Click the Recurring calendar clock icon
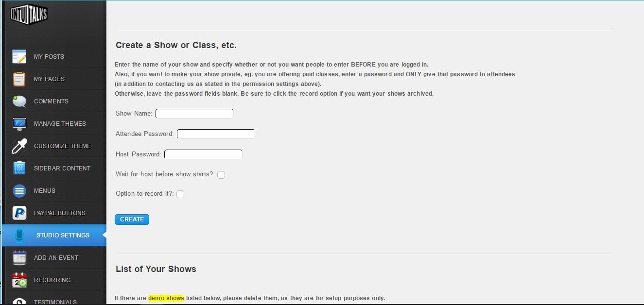Image resolution: width=644 pixels, height=305 pixels. click(x=19, y=280)
